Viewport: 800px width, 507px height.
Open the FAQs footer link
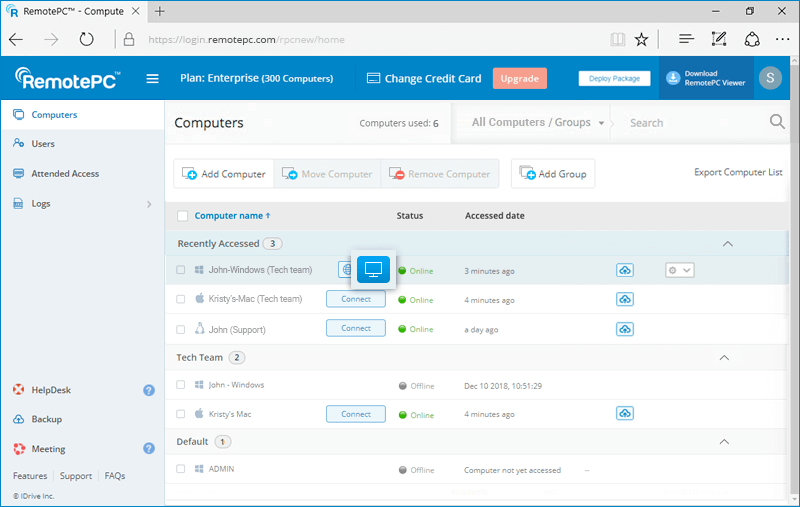(x=115, y=476)
